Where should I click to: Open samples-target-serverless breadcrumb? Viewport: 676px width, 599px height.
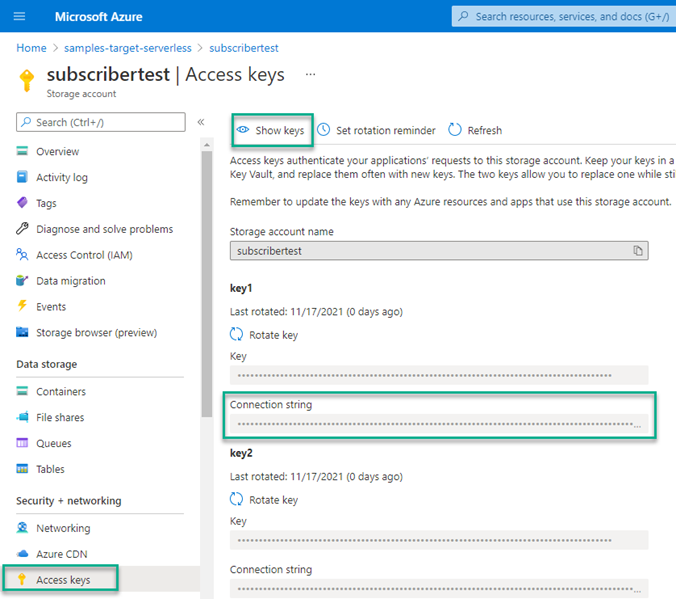tap(128, 48)
